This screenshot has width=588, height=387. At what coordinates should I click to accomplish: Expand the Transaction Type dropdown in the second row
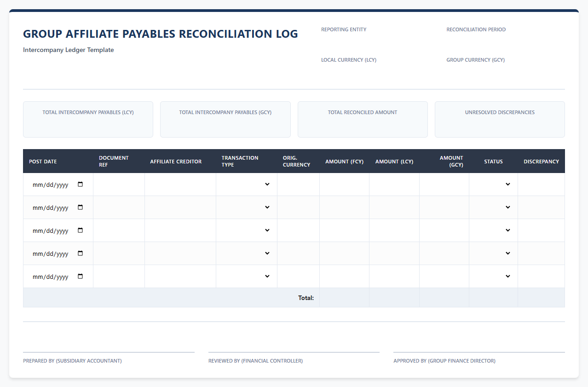coord(247,207)
